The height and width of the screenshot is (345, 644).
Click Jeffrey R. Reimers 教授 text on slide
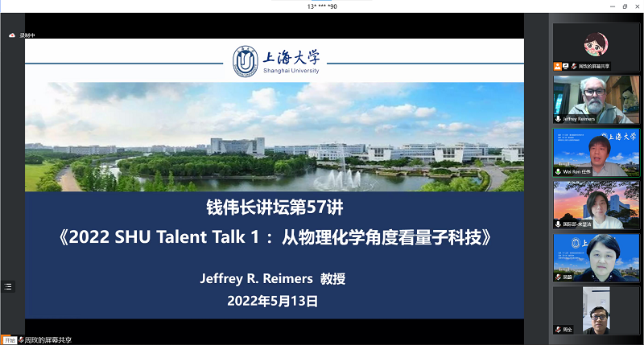tap(273, 278)
